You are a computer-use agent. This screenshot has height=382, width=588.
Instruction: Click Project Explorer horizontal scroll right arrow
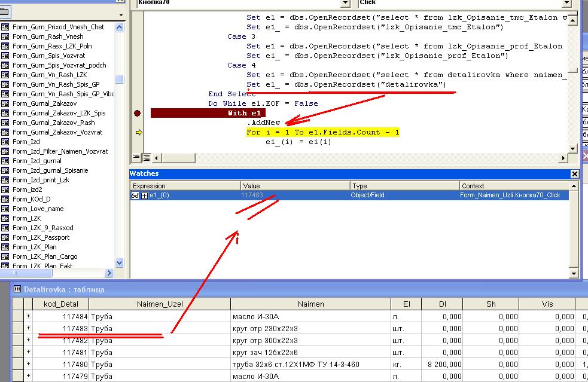(109, 273)
